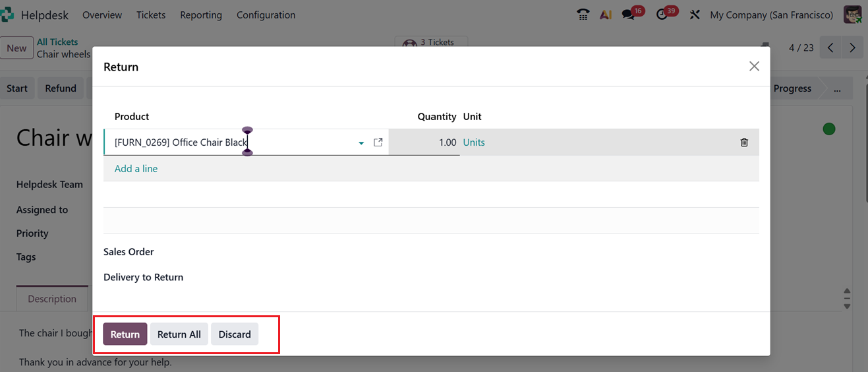Open the Reporting menu
868x372 pixels.
pyautogui.click(x=201, y=15)
